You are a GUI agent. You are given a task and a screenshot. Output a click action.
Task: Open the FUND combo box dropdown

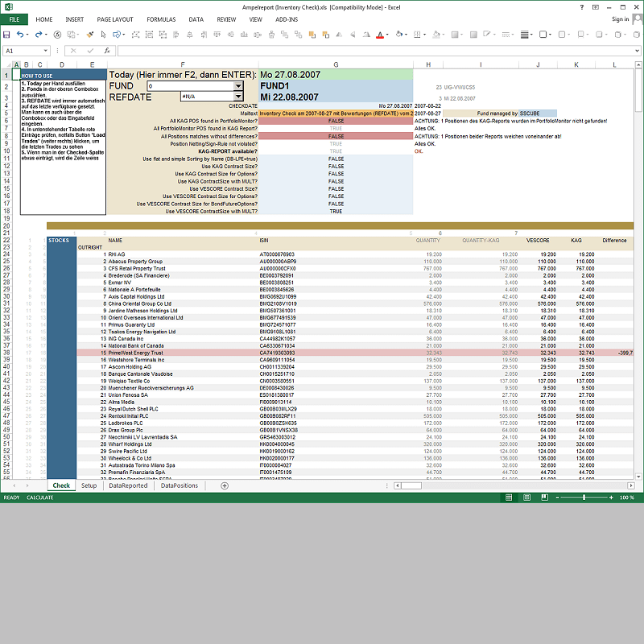click(237, 85)
